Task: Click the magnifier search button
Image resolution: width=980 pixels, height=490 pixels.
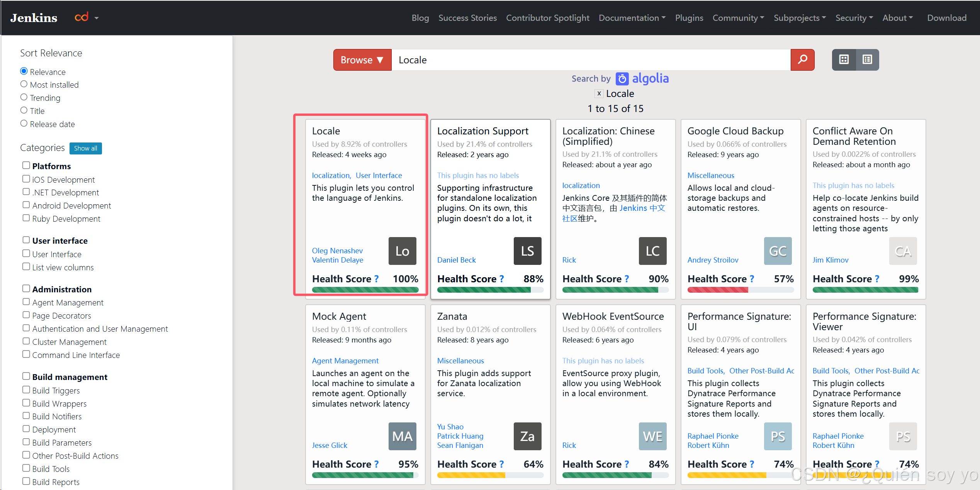Action: [x=802, y=60]
